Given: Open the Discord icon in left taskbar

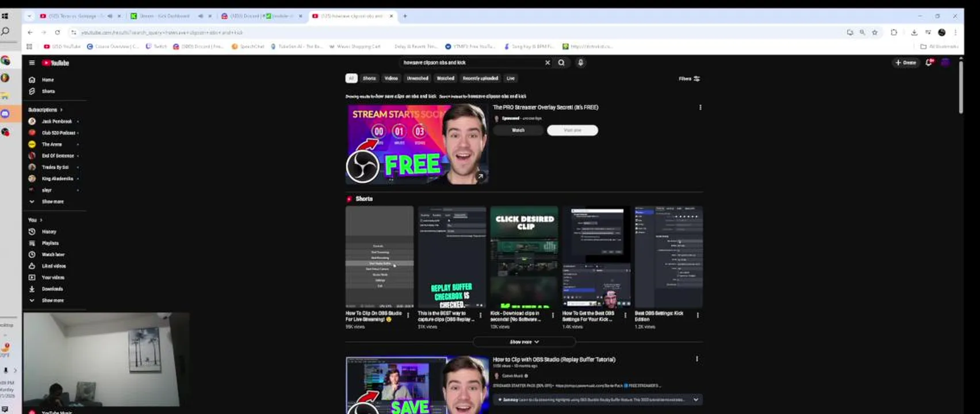Looking at the screenshot, I should click(x=5, y=114).
